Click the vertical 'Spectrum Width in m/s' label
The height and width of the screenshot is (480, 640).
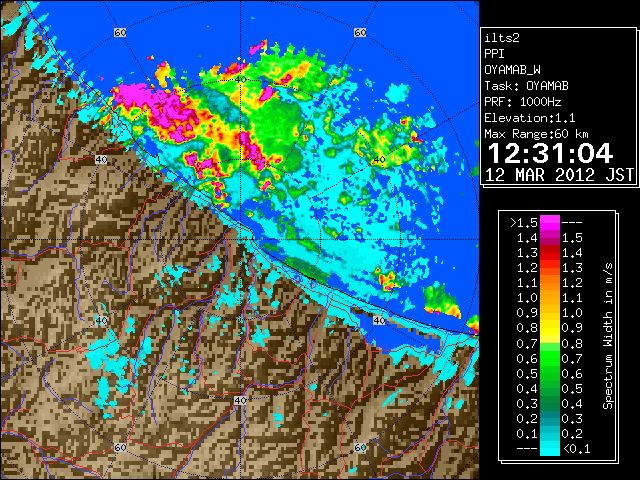point(608,336)
